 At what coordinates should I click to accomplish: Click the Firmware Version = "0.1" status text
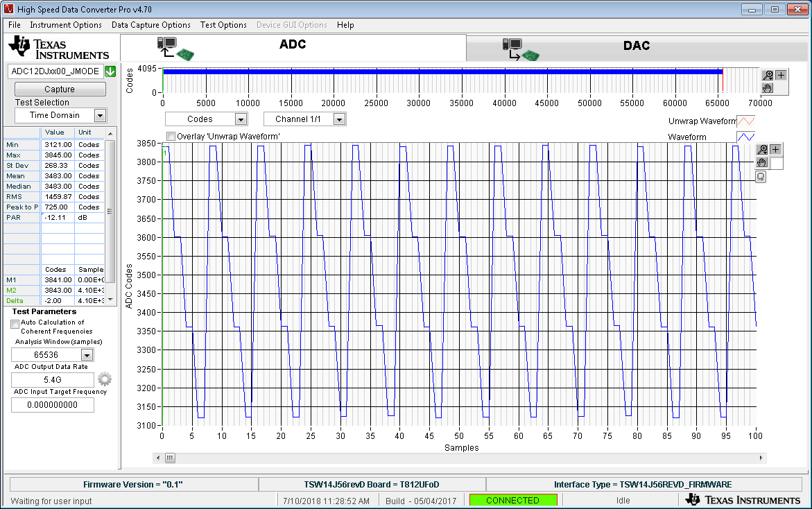[x=133, y=485]
